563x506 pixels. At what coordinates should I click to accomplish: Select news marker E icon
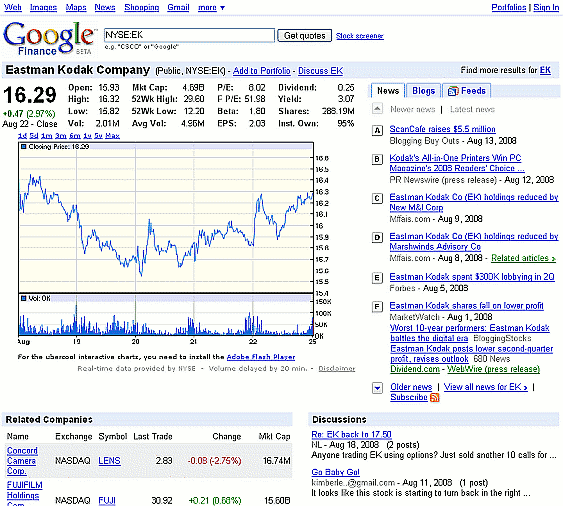tap(377, 278)
